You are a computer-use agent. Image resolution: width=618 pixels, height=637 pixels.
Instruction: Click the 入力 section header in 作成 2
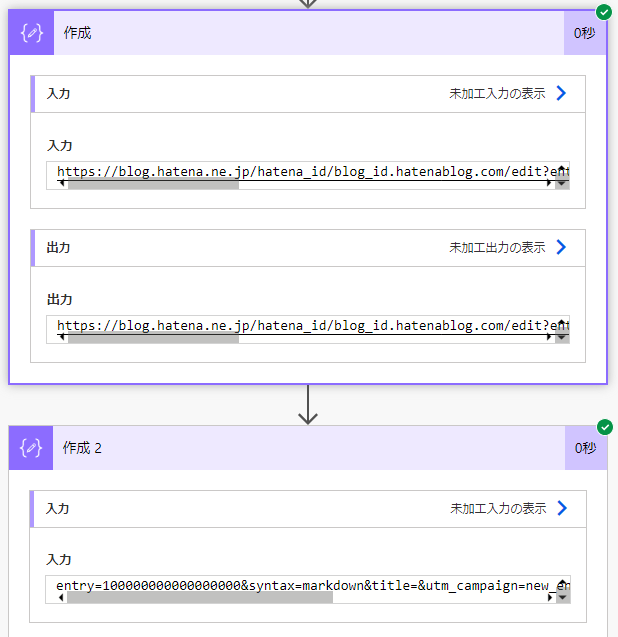pyautogui.click(x=308, y=509)
